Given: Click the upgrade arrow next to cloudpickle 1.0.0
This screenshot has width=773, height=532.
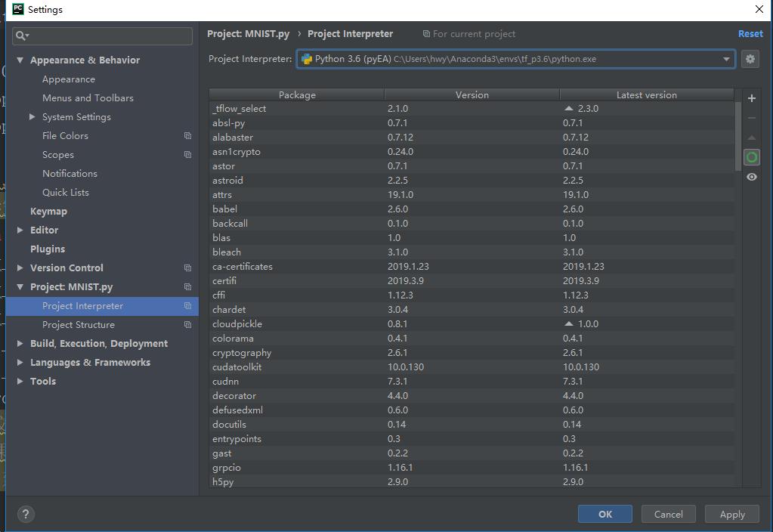Looking at the screenshot, I should coord(568,323).
